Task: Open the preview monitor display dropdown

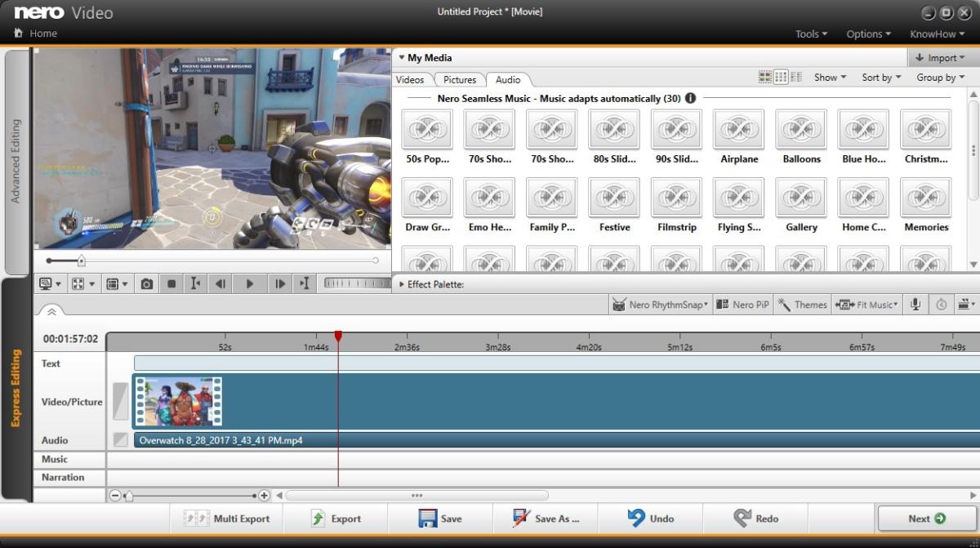Action: pos(51,284)
